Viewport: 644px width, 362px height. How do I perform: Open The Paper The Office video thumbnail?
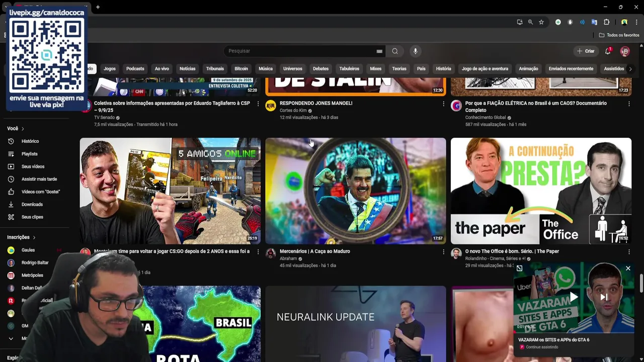(541, 191)
